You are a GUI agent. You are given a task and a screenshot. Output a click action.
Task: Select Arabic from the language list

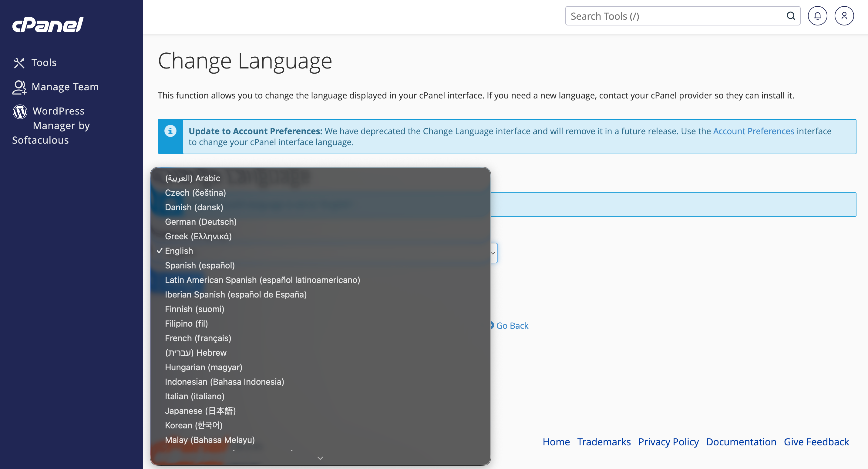pos(320,178)
